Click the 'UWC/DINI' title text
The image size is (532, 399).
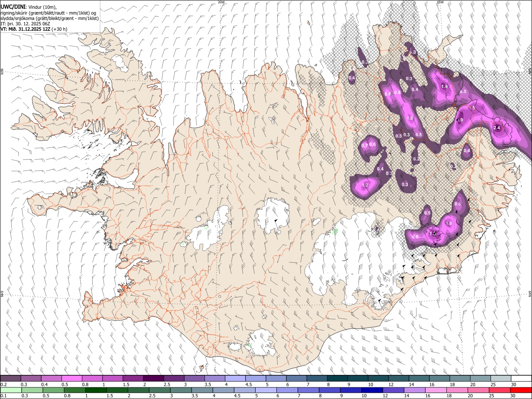tap(13, 6)
